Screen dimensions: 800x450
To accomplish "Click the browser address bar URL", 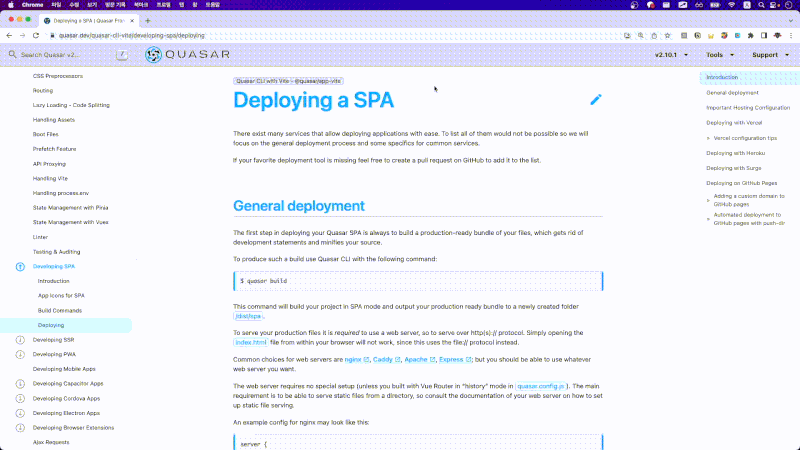I will point(132,36).
